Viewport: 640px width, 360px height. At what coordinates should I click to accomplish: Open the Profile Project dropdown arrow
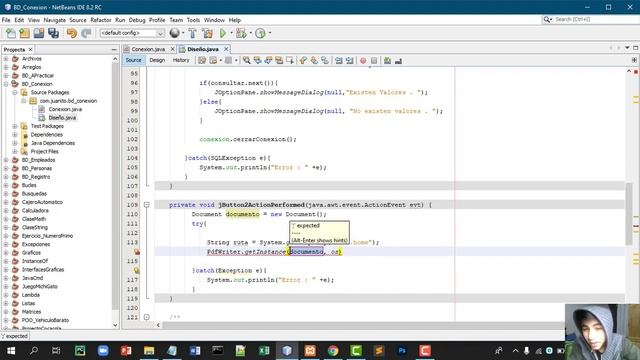click(270, 33)
